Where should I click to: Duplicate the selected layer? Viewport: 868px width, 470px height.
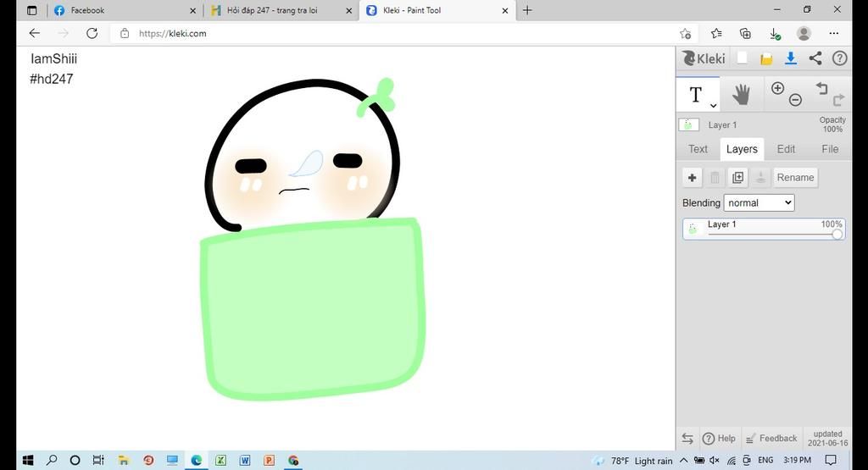point(738,178)
